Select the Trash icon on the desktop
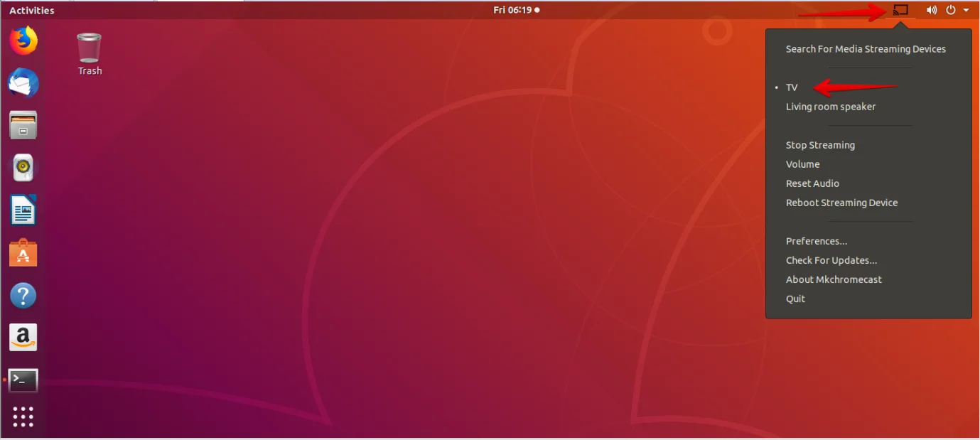Screen dimensions: 980x440 click(90, 54)
